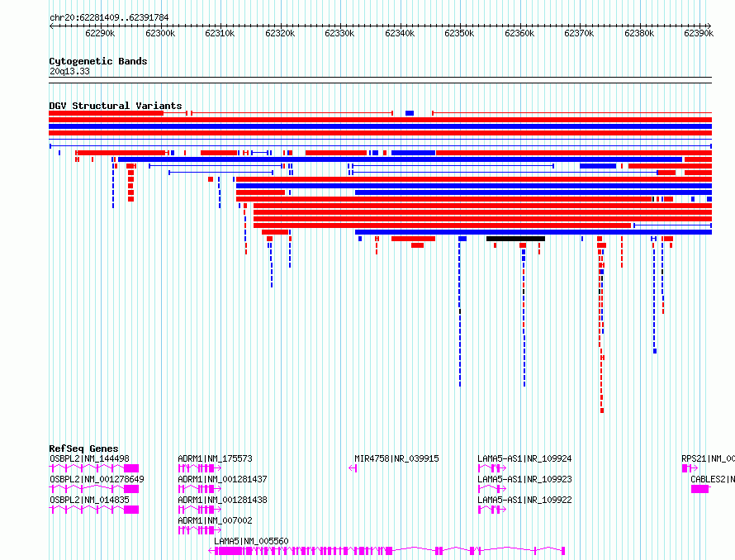735x560 pixels.
Task: Click the 62290k ruler label
Action: pyautogui.click(x=100, y=33)
